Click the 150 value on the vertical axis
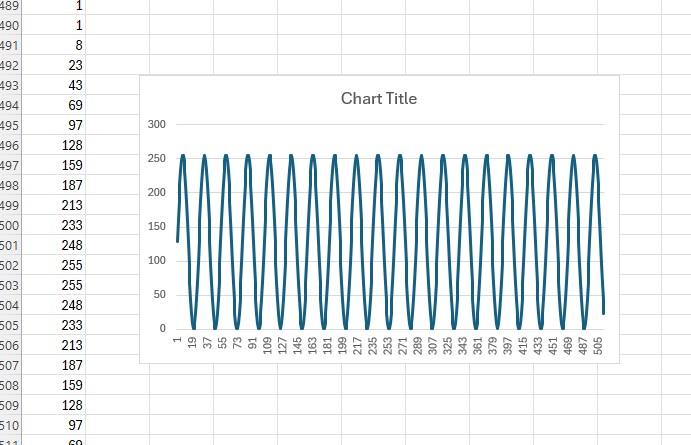The image size is (691, 445). coord(155,226)
